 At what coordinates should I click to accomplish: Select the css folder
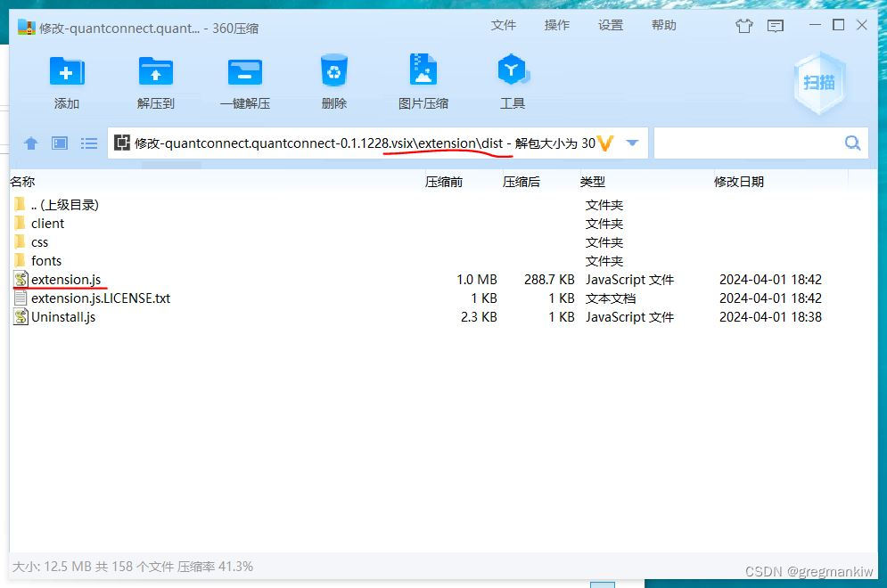tap(444, 242)
